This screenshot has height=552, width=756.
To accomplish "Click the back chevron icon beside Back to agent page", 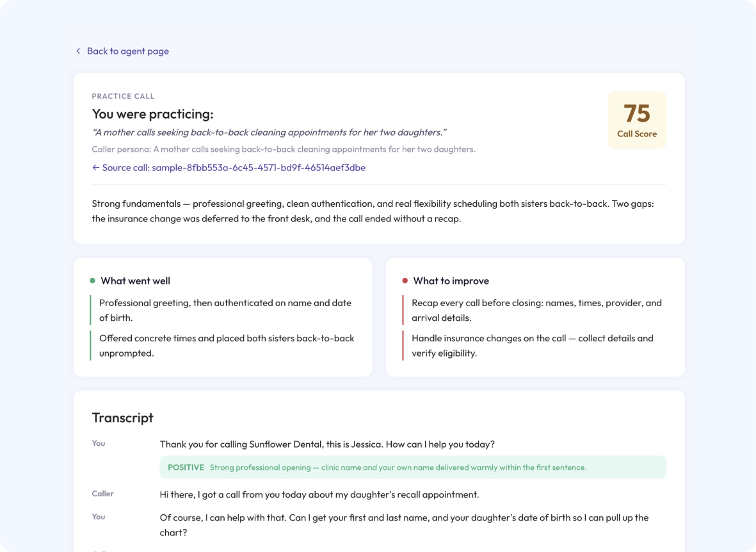I will (78, 51).
